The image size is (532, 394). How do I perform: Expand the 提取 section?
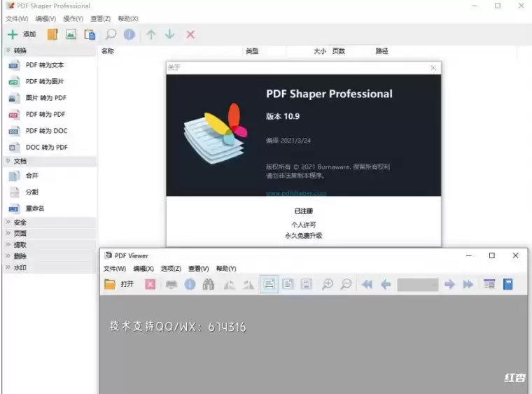(50, 245)
